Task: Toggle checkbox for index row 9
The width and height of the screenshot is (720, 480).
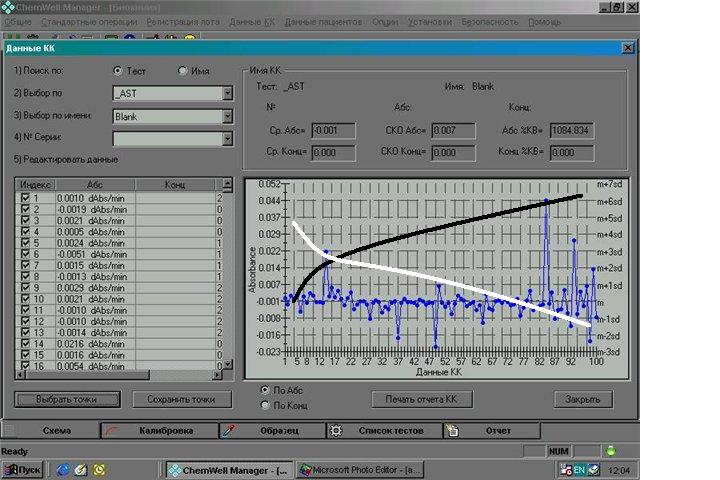Action: click(x=25, y=288)
